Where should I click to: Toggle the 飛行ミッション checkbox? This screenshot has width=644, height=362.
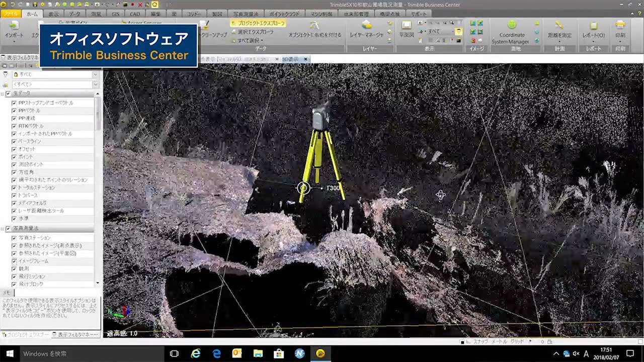14,277
